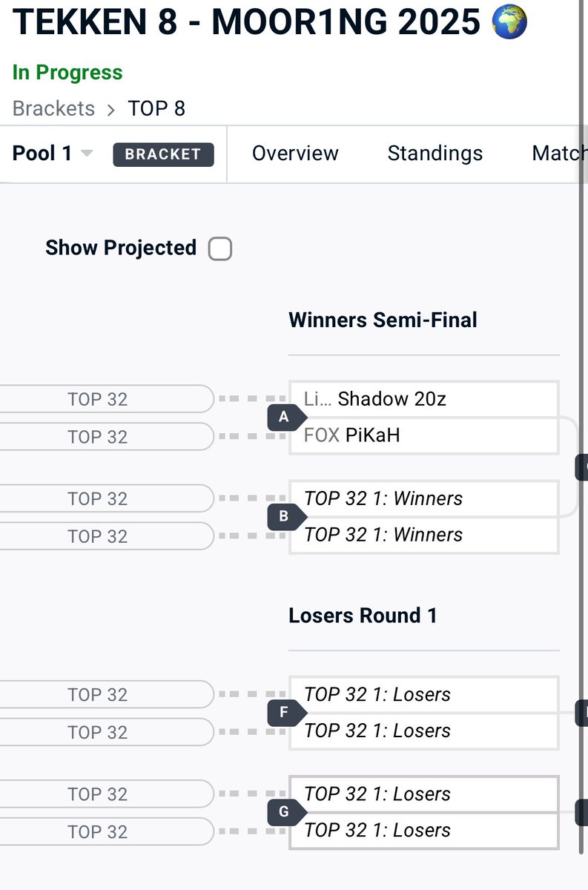
Task: Switch to the Overview tab
Action: 295,154
